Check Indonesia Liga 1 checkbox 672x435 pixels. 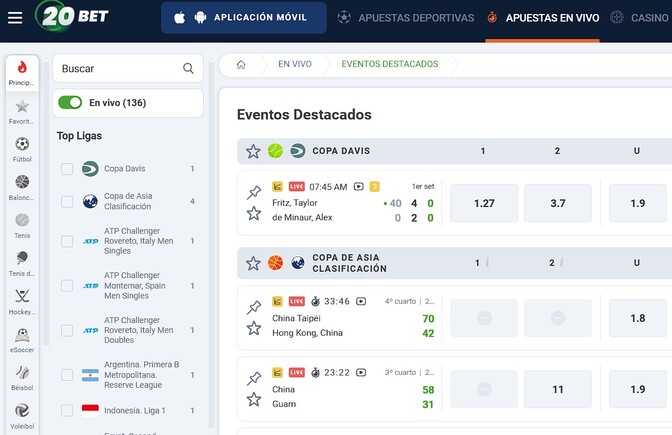pyautogui.click(x=67, y=411)
